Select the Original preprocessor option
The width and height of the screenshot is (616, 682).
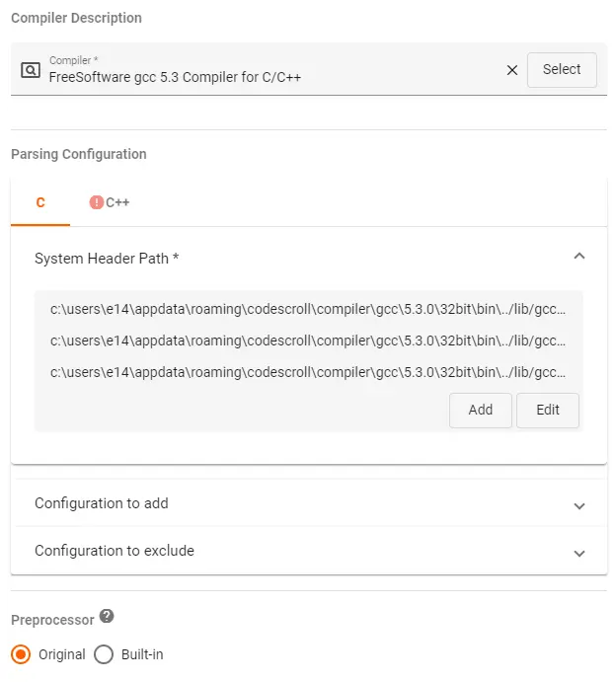(21, 654)
